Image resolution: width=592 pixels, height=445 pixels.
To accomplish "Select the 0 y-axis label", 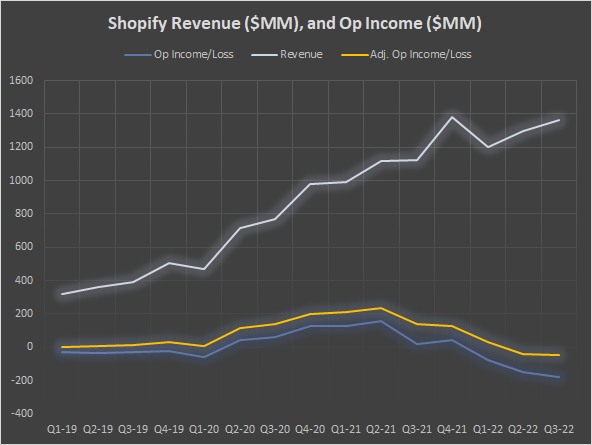I will (30, 346).
